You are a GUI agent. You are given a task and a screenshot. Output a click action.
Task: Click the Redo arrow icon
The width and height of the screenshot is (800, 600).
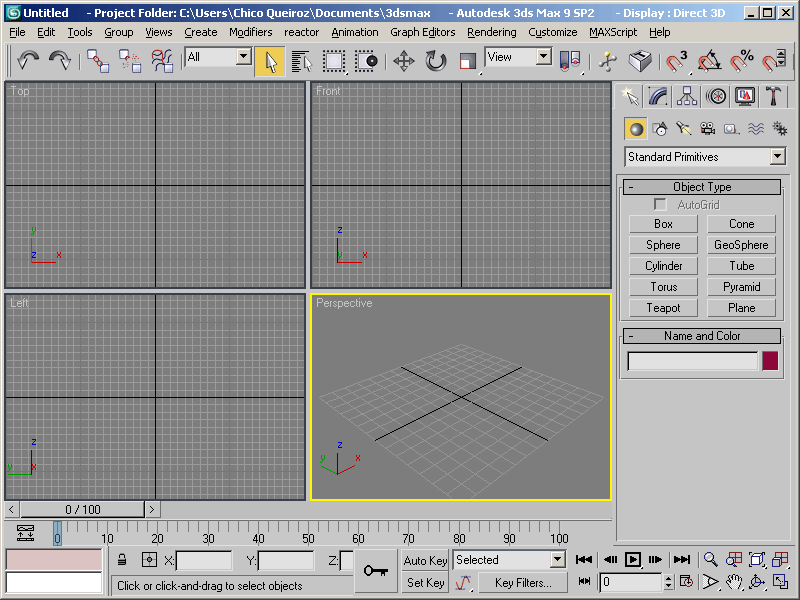point(60,61)
